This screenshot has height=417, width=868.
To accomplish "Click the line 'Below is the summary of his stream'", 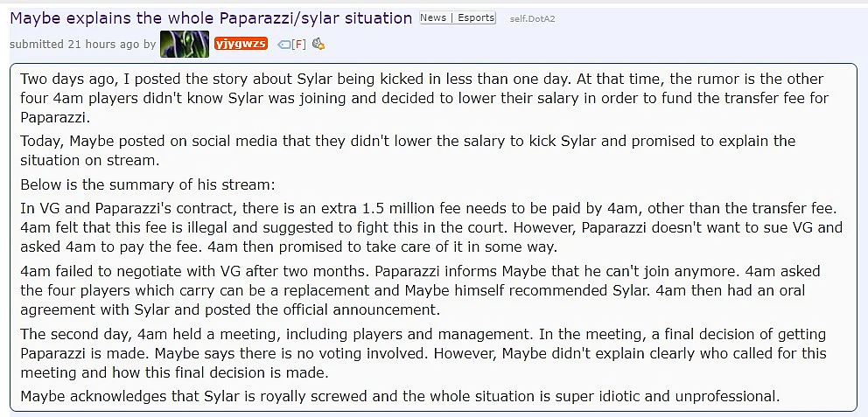I will click(147, 184).
